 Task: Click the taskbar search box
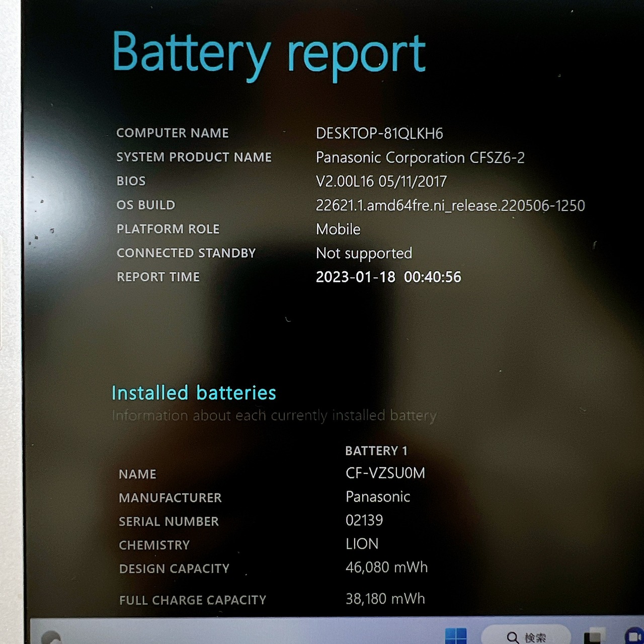pos(526,636)
